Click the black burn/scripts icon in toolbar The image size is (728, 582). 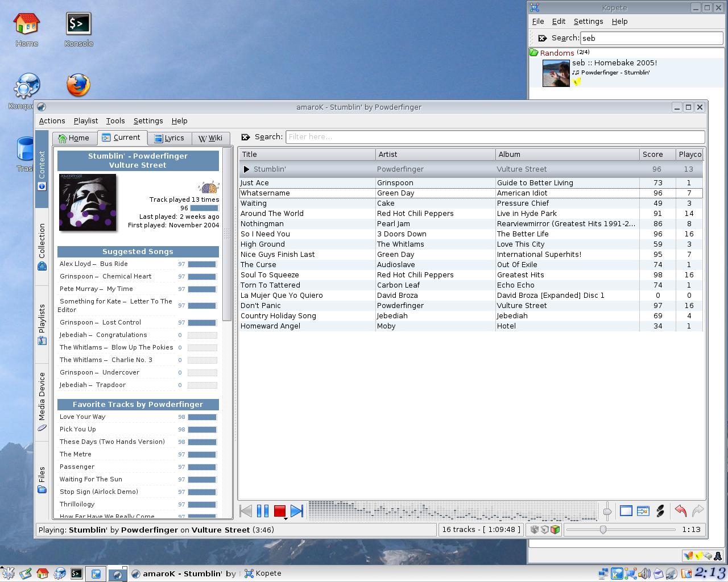pos(660,511)
